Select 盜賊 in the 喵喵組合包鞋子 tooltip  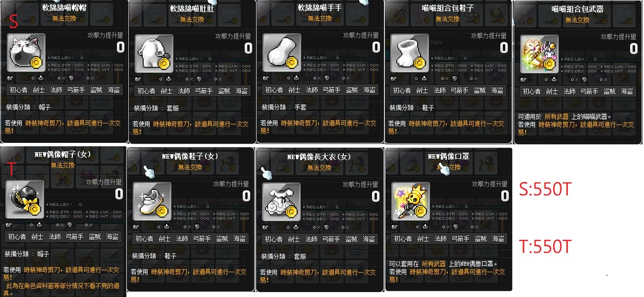click(x=480, y=90)
